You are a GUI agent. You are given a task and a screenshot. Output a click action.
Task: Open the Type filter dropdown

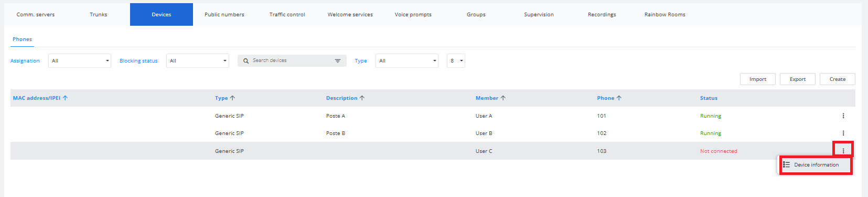[407, 61]
